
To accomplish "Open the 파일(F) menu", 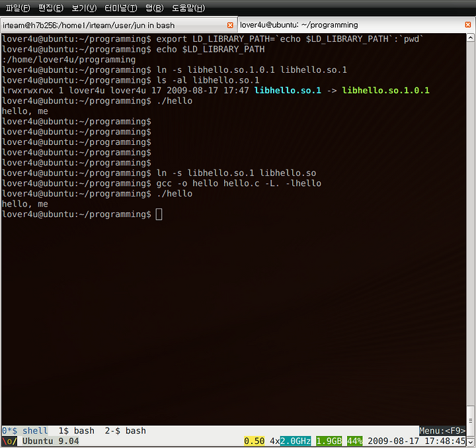I will 18,8.
